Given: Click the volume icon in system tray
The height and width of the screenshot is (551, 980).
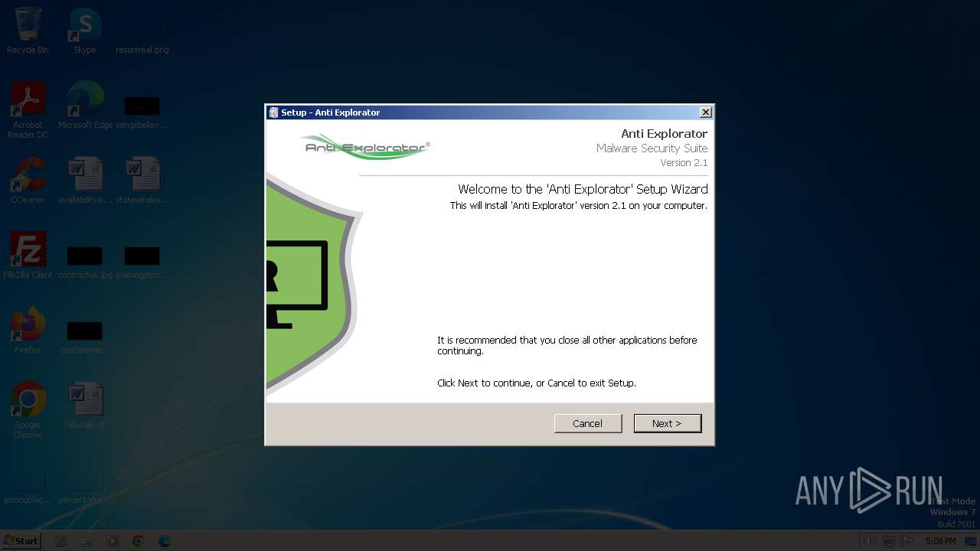Looking at the screenshot, I should coord(871,541).
